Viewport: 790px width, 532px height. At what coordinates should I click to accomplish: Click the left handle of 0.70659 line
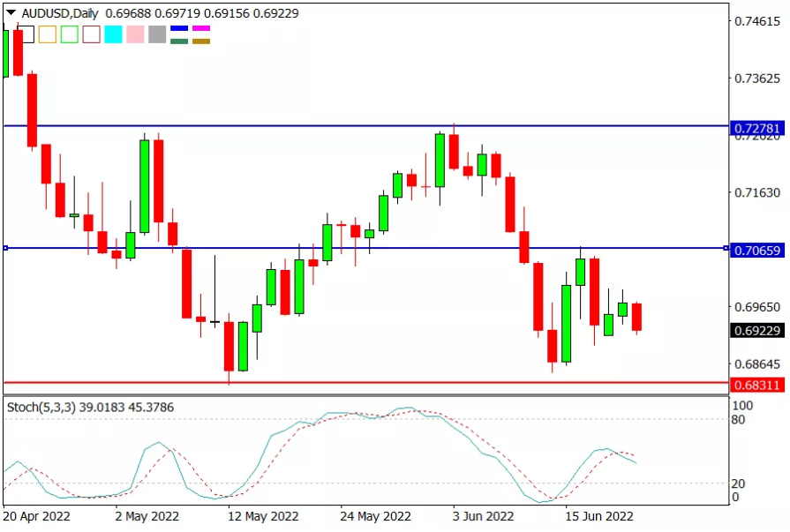point(5,248)
